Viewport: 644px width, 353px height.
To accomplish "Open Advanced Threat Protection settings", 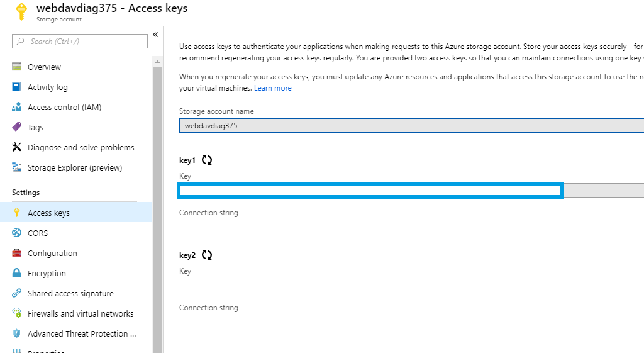I will point(81,334).
